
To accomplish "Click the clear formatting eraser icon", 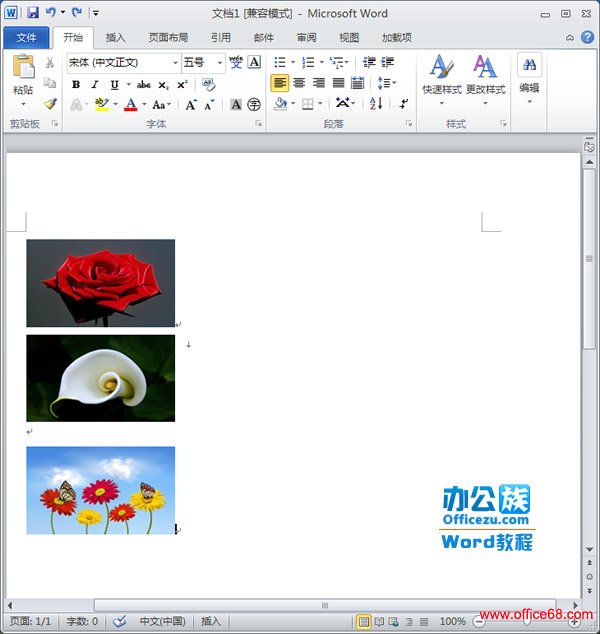I will [209, 84].
